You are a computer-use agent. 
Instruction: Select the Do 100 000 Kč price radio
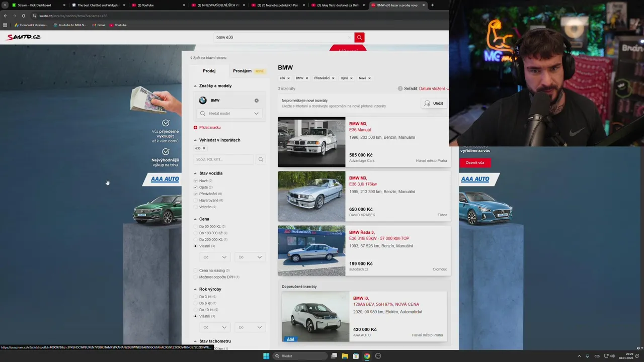(x=196, y=233)
